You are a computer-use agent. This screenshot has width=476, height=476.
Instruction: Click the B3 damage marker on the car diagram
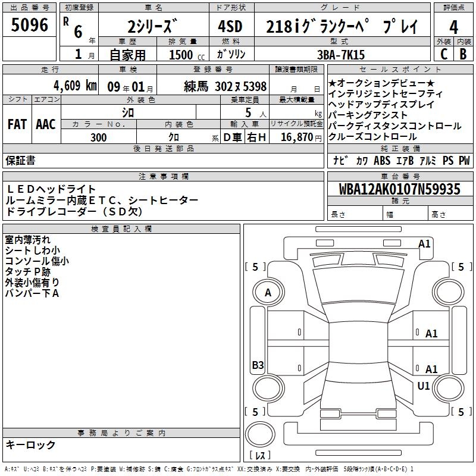(258, 365)
